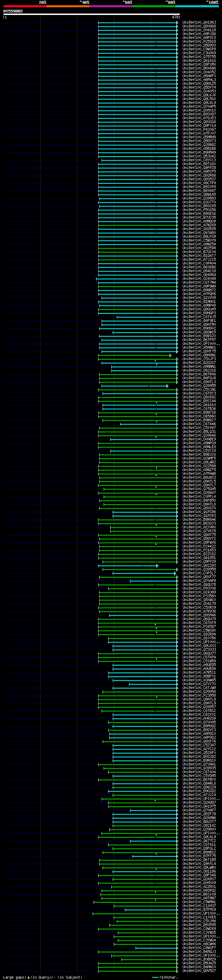Select the UniRef100_B6V686 label
222x980 pixels.
(199, 68)
